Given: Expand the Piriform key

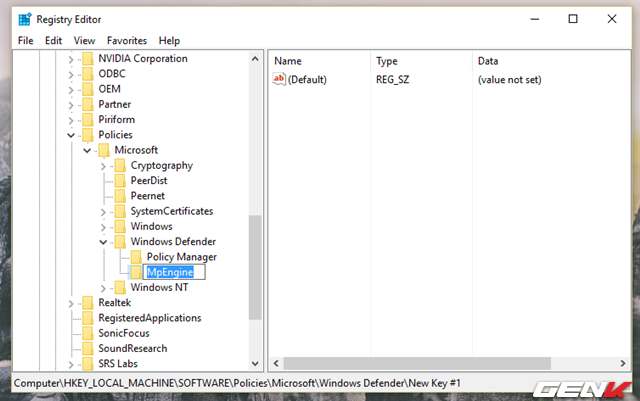Looking at the screenshot, I should 71,120.
